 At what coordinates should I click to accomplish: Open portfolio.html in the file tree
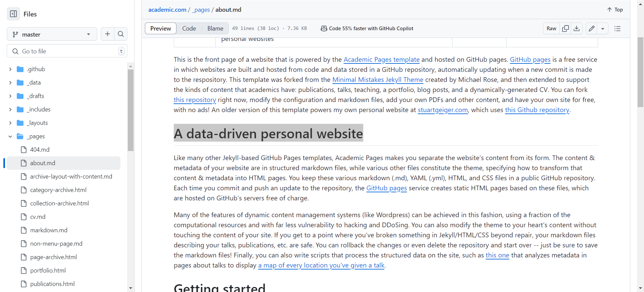pyautogui.click(x=48, y=271)
